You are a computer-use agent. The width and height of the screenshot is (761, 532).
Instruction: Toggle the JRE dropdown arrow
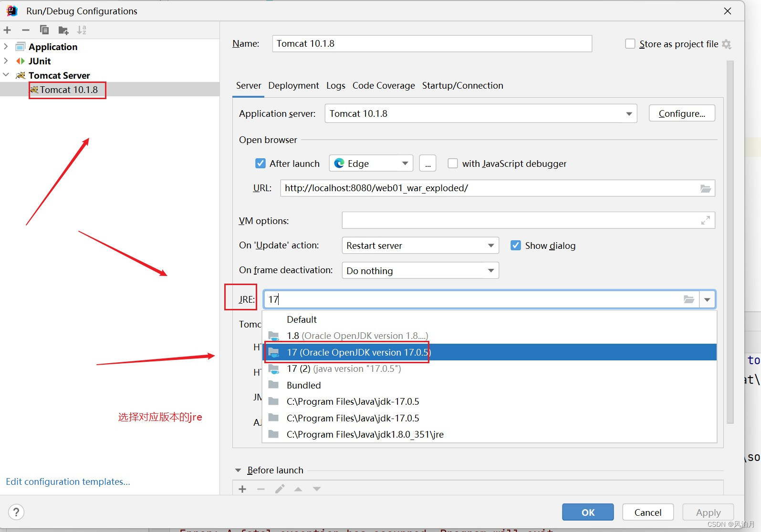708,300
